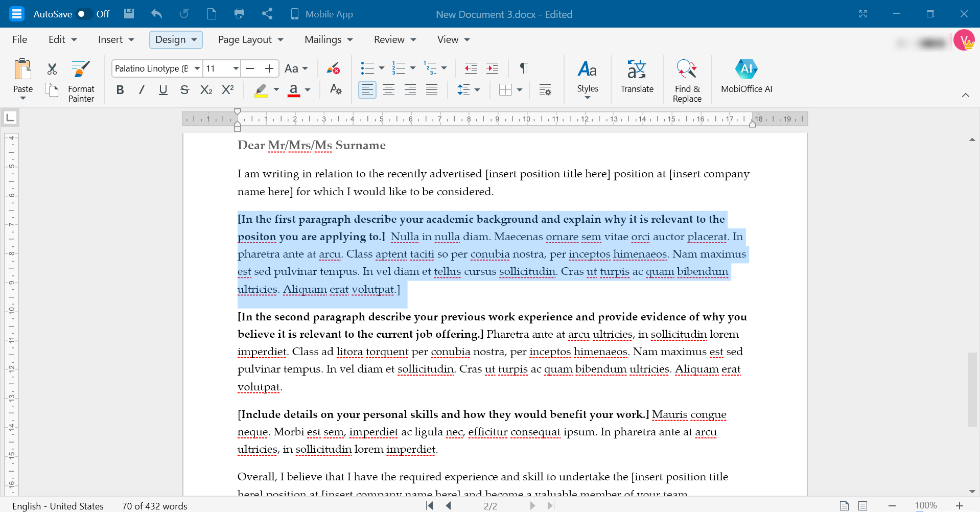The image size is (980, 512).
Task: Toggle AutoSave switch
Action: [x=84, y=14]
